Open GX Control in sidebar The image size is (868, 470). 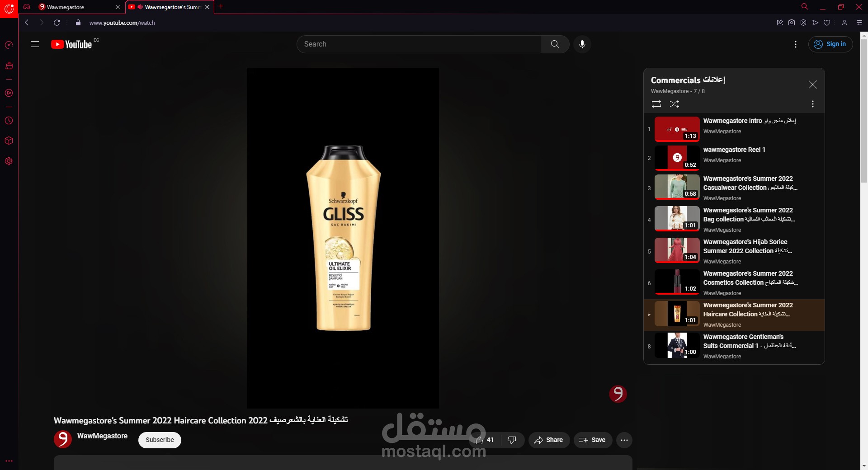[9, 45]
